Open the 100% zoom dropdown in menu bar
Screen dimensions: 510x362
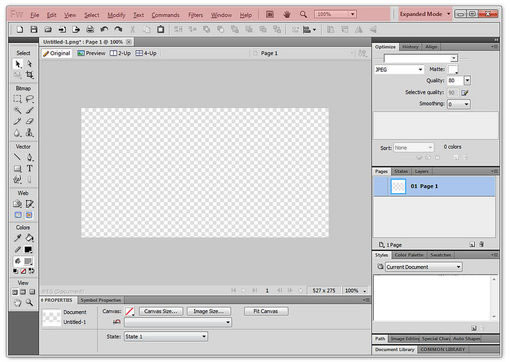coord(352,14)
